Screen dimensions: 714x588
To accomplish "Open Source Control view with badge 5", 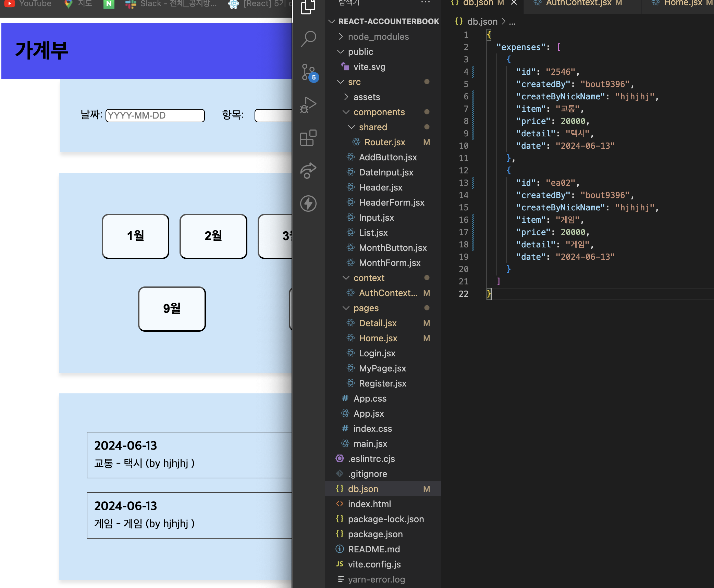I will [308, 72].
